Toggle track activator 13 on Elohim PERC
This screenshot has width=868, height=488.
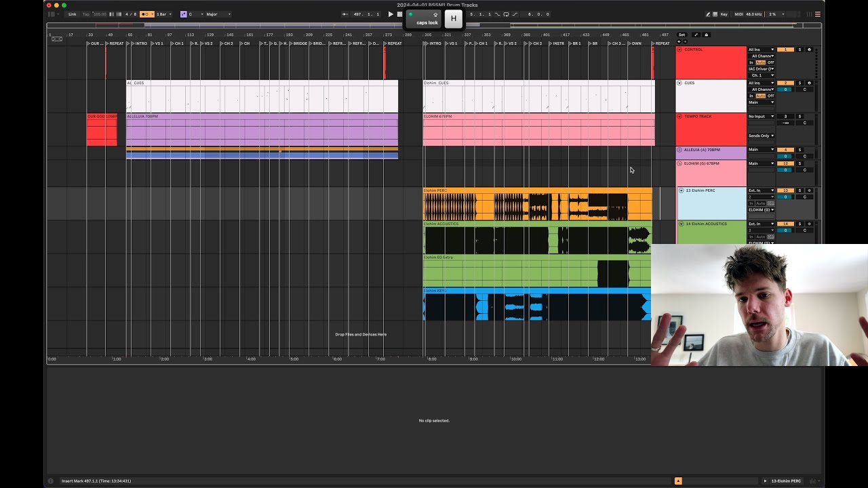(785, 190)
